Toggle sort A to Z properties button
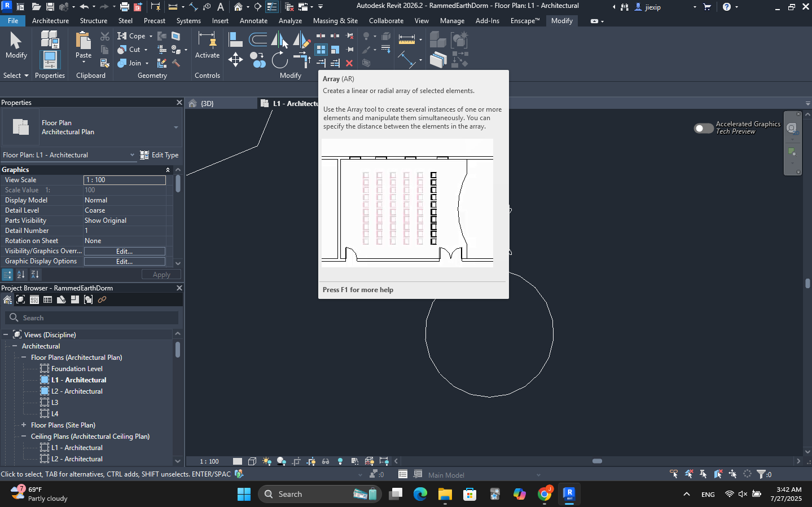This screenshot has width=812, height=507. (21, 275)
